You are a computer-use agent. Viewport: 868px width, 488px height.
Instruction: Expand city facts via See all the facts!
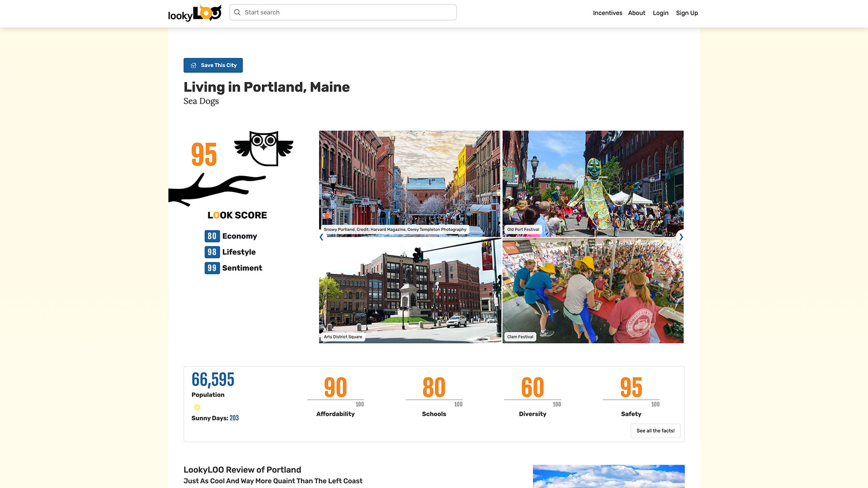pyautogui.click(x=655, y=431)
